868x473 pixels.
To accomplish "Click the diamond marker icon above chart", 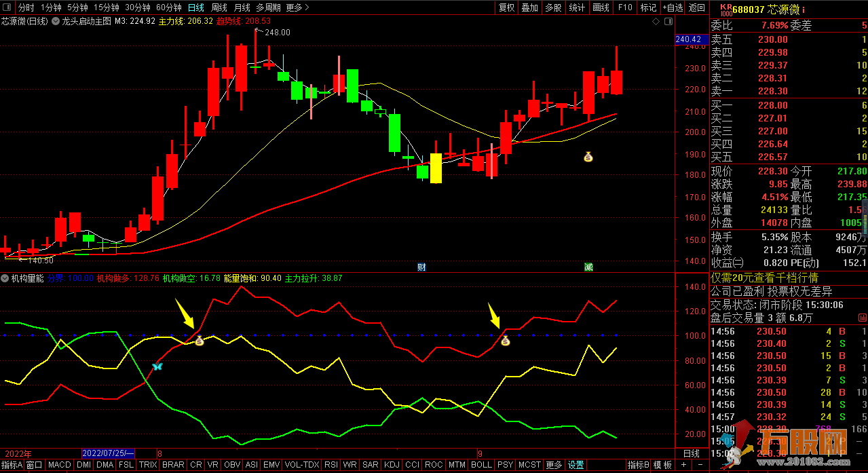I will [x=656, y=22].
